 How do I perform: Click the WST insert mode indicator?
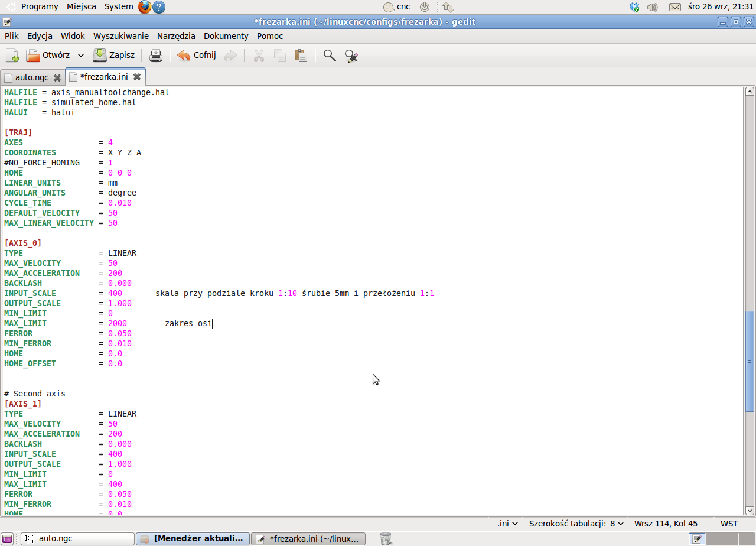point(729,524)
